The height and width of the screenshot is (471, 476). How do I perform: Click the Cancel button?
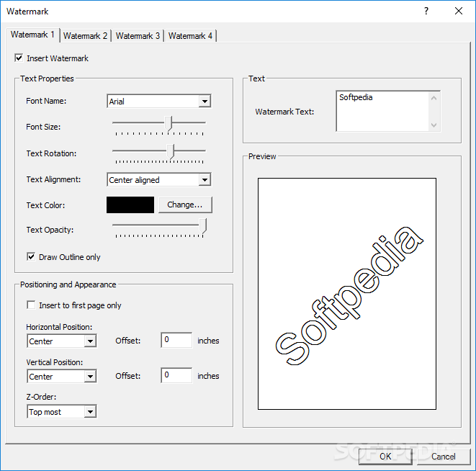(444, 457)
